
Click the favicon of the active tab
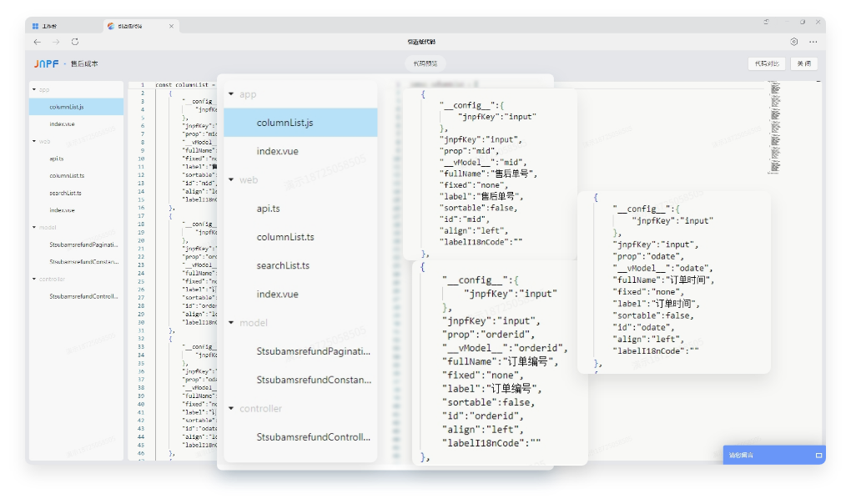click(x=111, y=26)
